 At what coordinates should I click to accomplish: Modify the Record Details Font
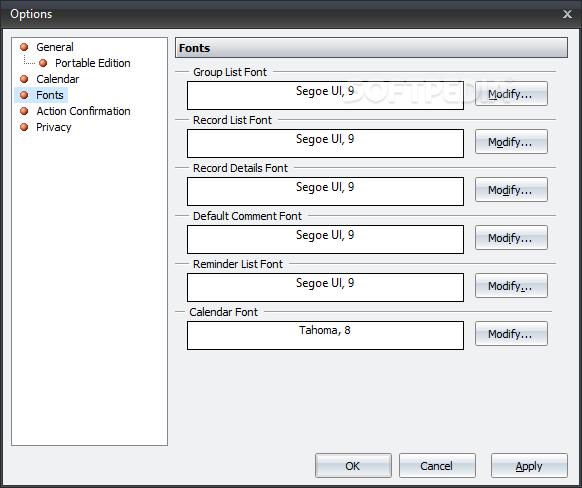pos(511,190)
